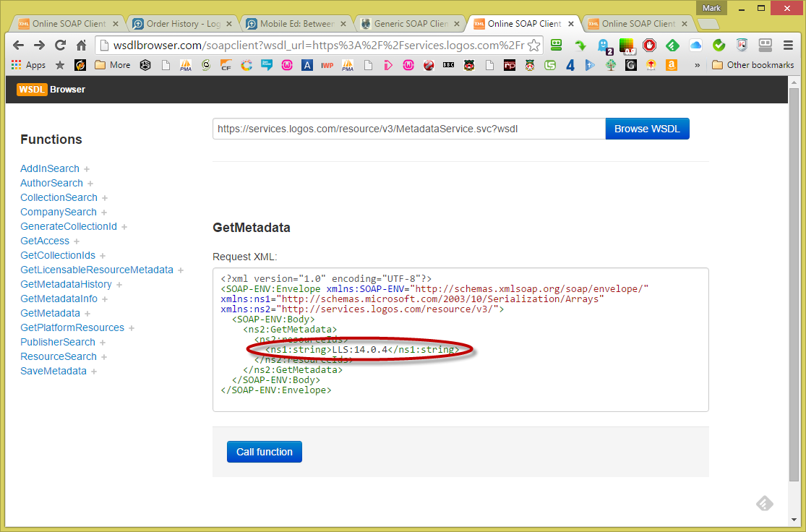This screenshot has height=532, width=806.
Task: Open the green tree bookmark icon
Action: click(611, 65)
